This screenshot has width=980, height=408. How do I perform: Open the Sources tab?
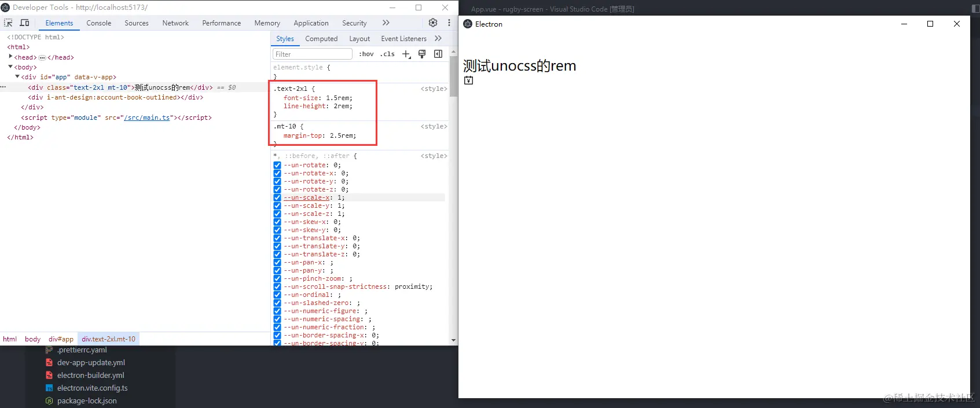(x=137, y=23)
